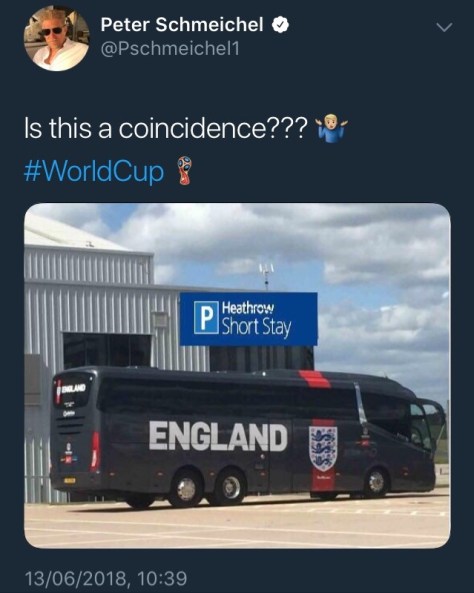Click the bus rear window ENGLAND label

(71, 390)
